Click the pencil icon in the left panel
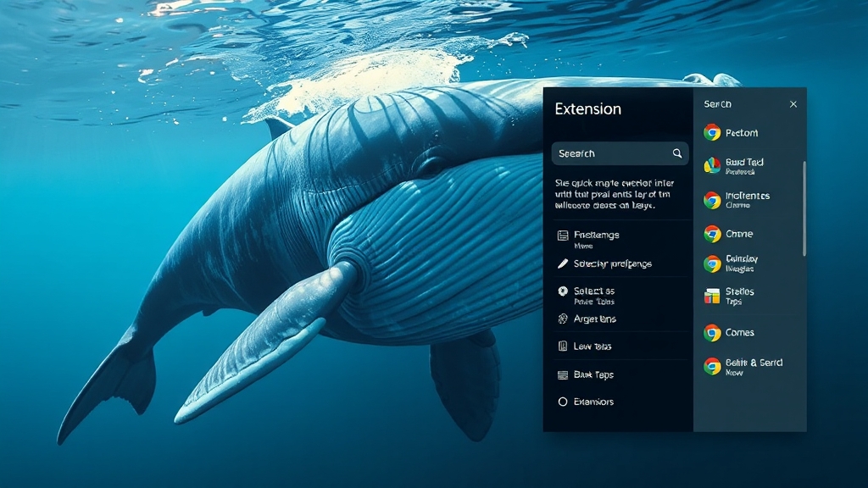This screenshot has height=488, width=868. pyautogui.click(x=562, y=263)
